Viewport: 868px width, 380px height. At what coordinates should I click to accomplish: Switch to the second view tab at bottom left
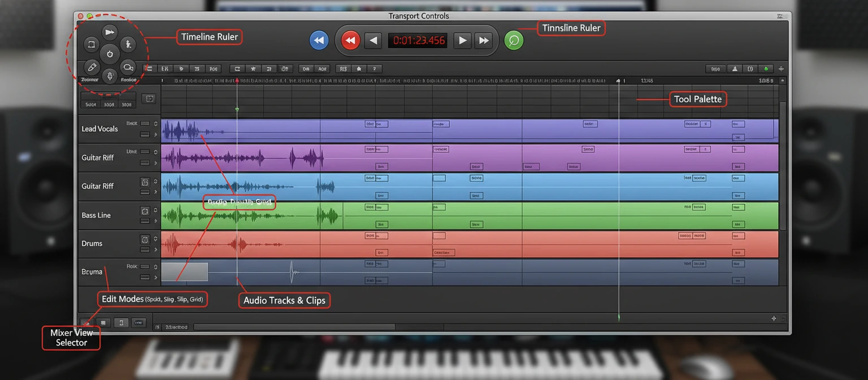[103, 323]
